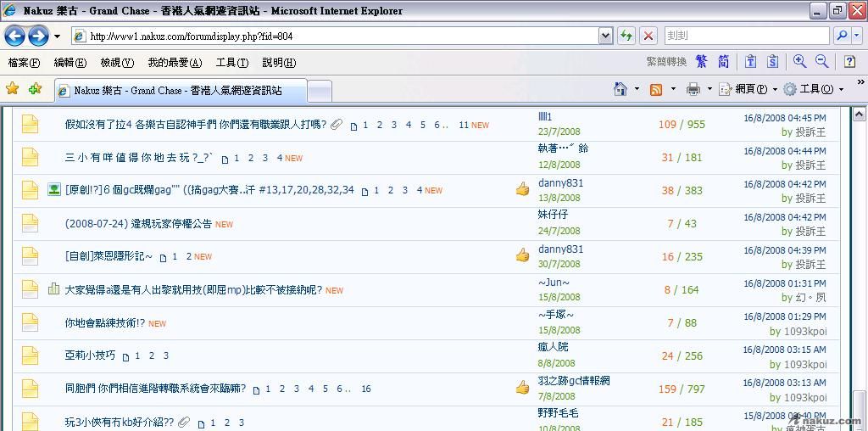This screenshot has height=431, width=868.
Task: Open the 檔案 (File) menu
Action: [24, 63]
